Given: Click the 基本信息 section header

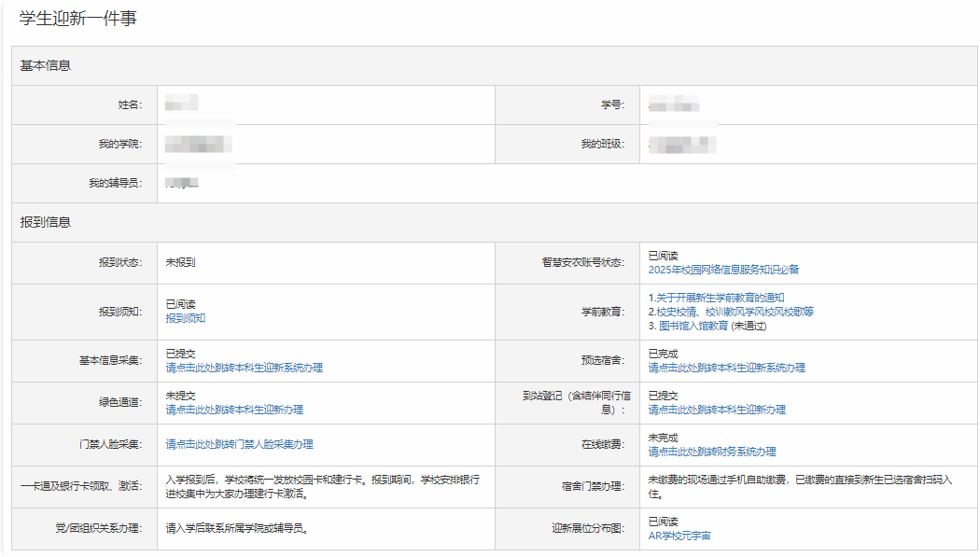Looking at the screenshot, I should [46, 65].
